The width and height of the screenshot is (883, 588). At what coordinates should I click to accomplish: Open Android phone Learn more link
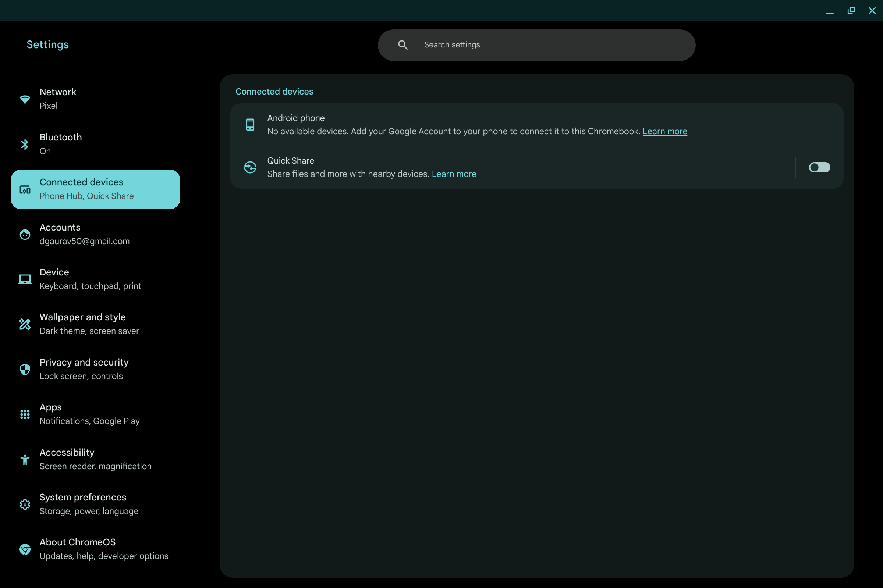pos(665,131)
